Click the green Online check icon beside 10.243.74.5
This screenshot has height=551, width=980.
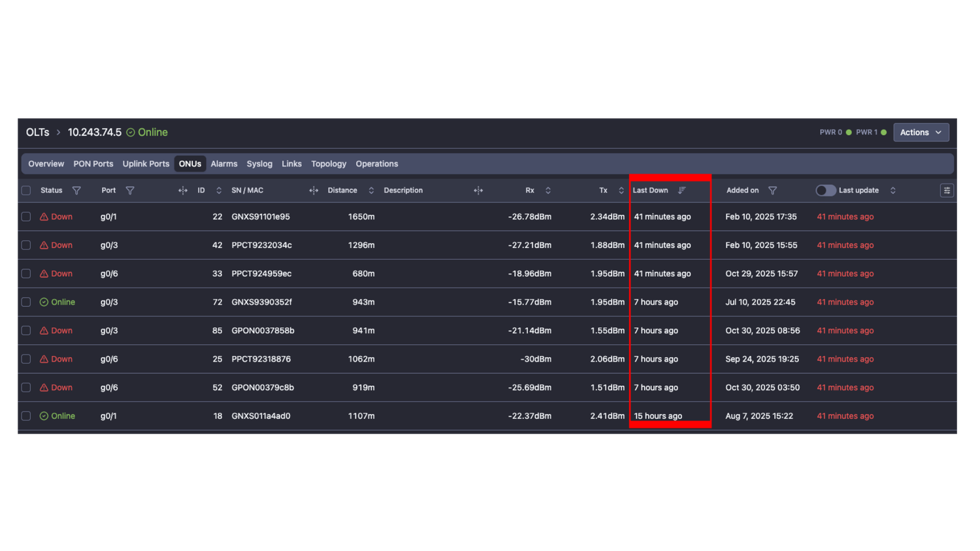click(131, 133)
